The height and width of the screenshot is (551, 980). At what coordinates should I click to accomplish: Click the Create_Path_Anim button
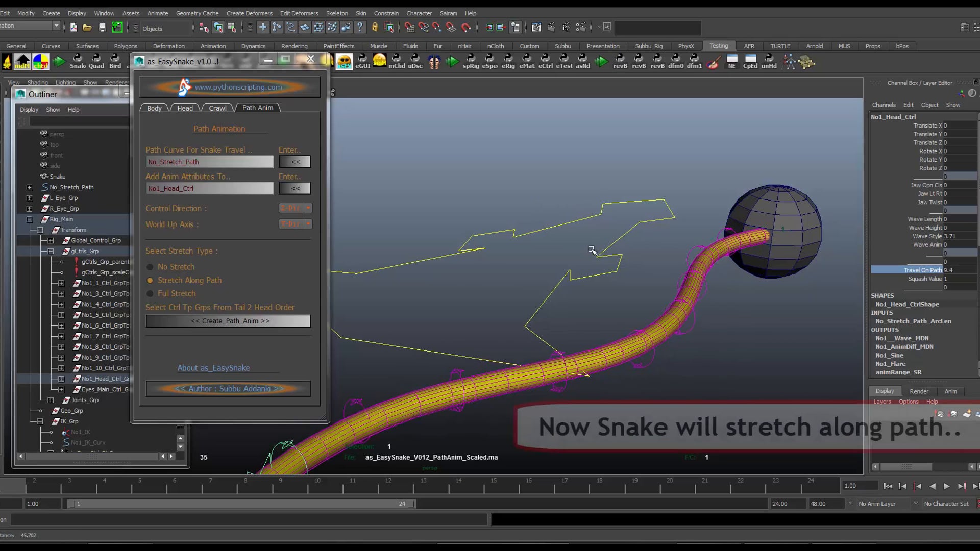point(228,321)
